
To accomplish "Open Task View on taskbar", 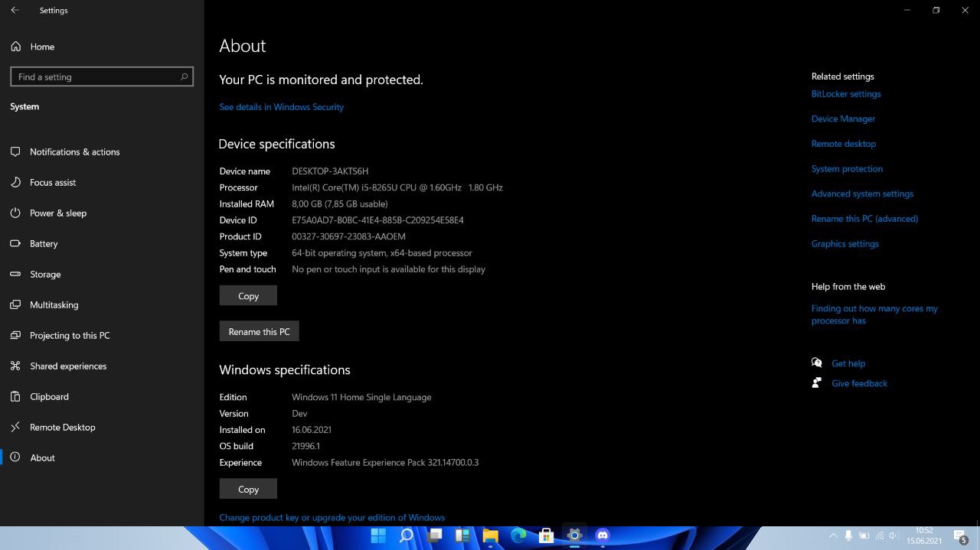I will click(x=435, y=535).
